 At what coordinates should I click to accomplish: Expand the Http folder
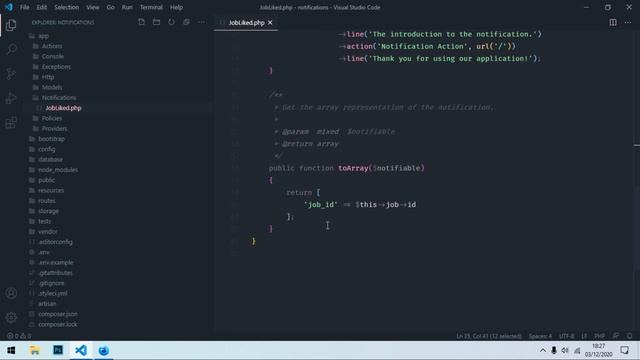(x=48, y=77)
